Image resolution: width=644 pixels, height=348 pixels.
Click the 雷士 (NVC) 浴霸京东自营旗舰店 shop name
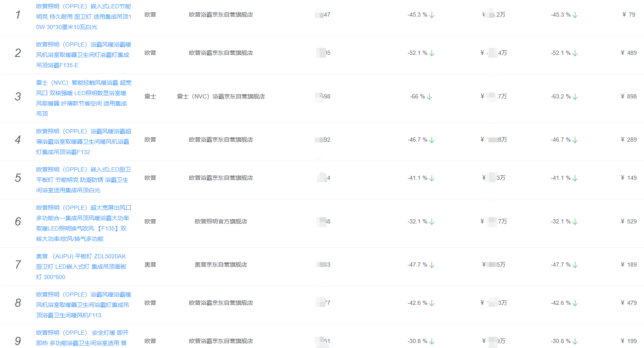220,96
